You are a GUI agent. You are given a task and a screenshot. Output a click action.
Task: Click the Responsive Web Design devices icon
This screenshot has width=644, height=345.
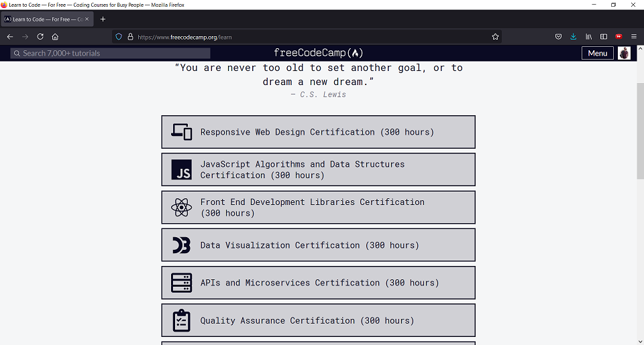(182, 132)
